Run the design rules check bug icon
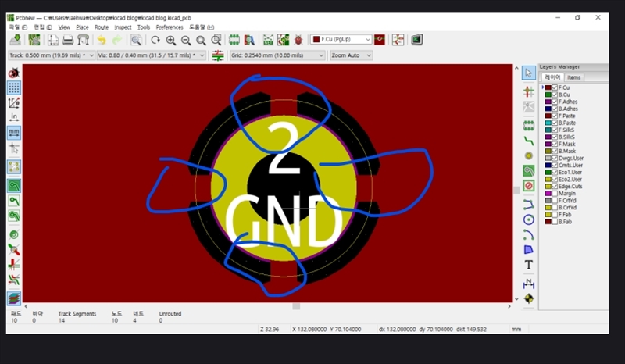Viewport: 625px width, 364px height. [x=298, y=39]
